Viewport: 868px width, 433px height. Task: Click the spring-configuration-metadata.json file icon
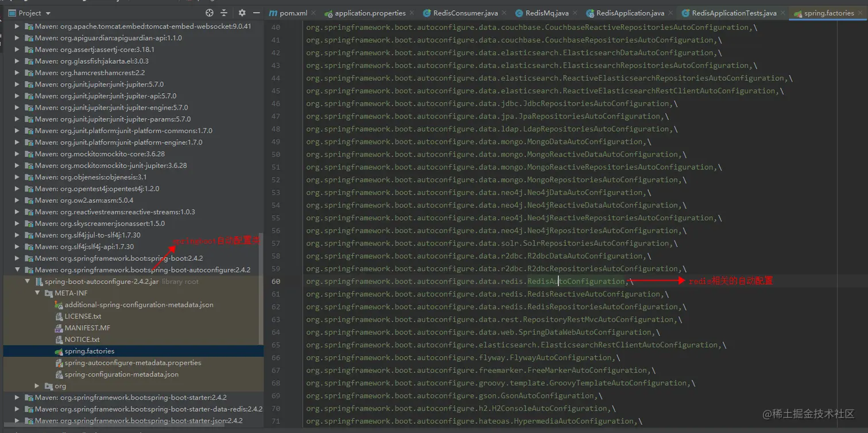[x=59, y=375]
